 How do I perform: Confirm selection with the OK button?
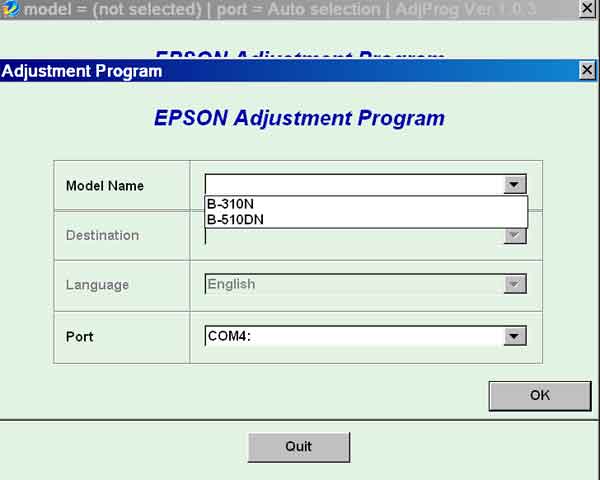point(540,395)
